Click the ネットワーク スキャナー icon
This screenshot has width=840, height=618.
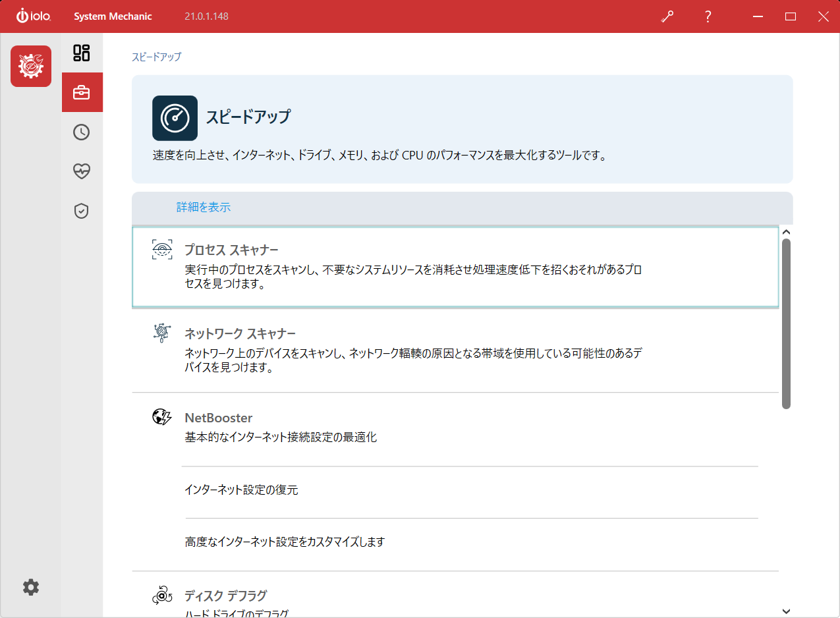[162, 333]
